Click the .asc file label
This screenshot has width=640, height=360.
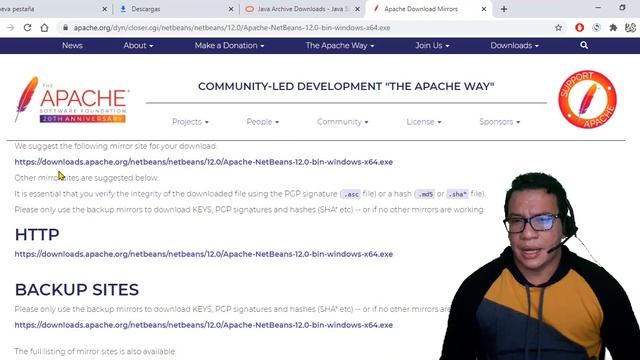pyautogui.click(x=351, y=194)
